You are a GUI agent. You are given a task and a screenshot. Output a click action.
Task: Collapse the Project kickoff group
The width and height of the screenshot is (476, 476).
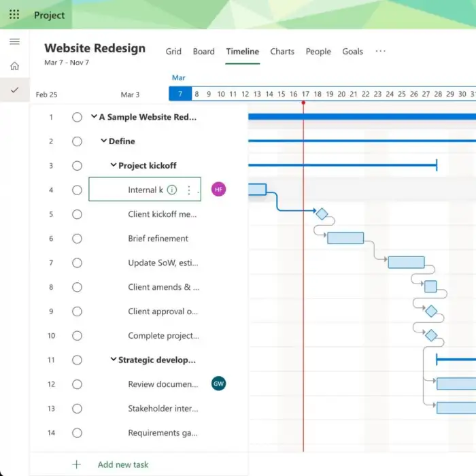tap(114, 166)
